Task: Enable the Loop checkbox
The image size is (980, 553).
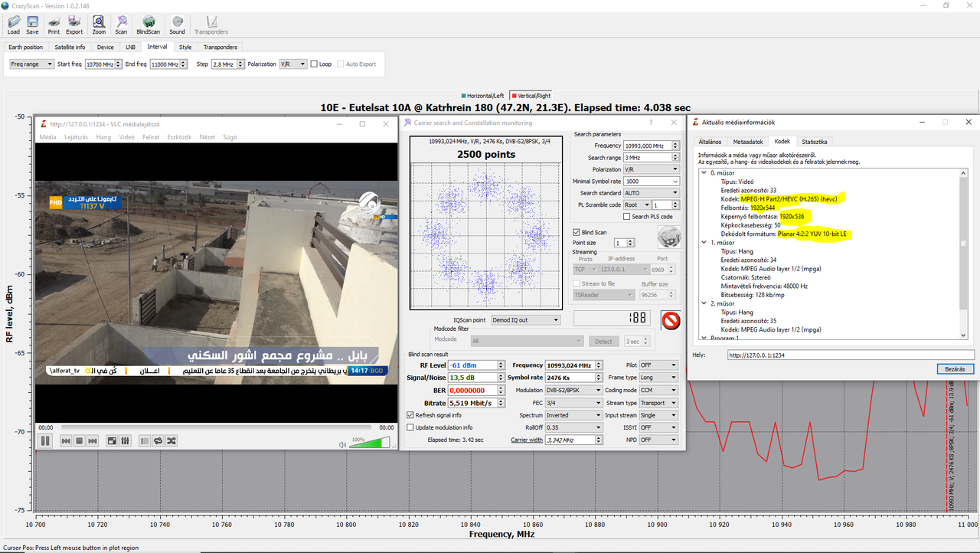Action: tap(314, 64)
